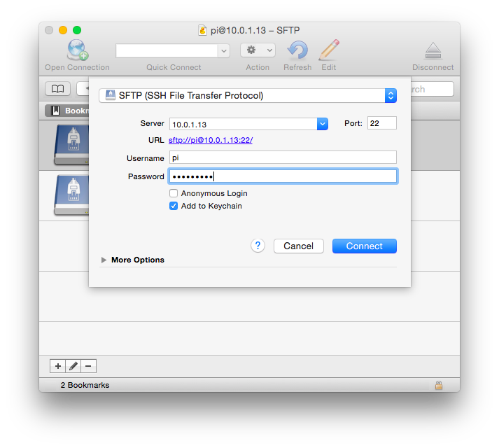This screenshot has height=448, width=499.
Task: Select the second bookmark drive icon
Action: click(72, 195)
